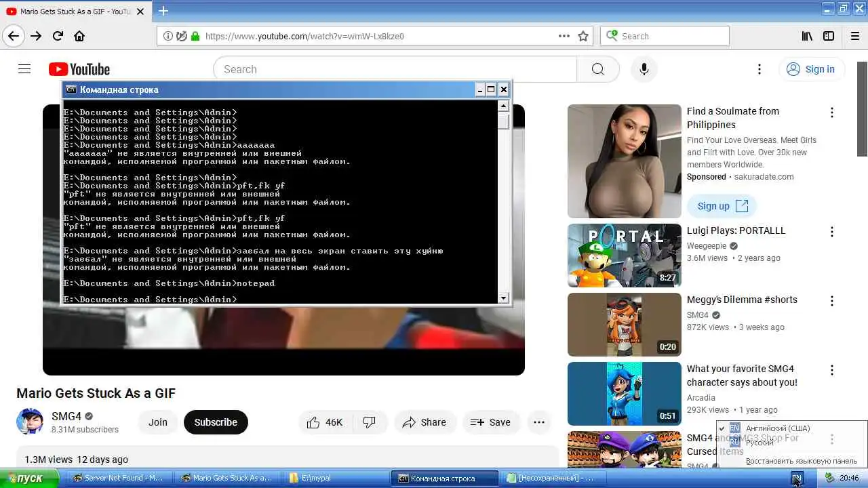This screenshot has width=868, height=488.
Task: Click the пуск Start button
Action: [x=31, y=478]
